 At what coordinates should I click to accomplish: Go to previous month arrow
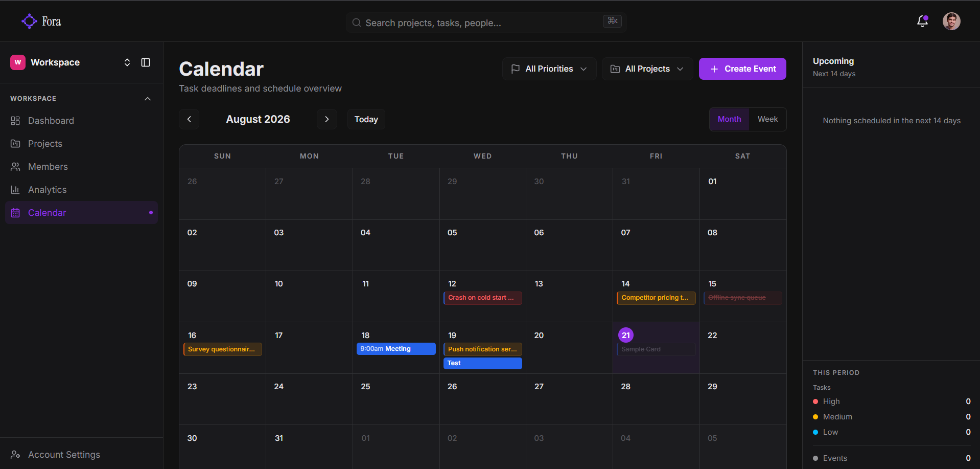pyautogui.click(x=189, y=119)
